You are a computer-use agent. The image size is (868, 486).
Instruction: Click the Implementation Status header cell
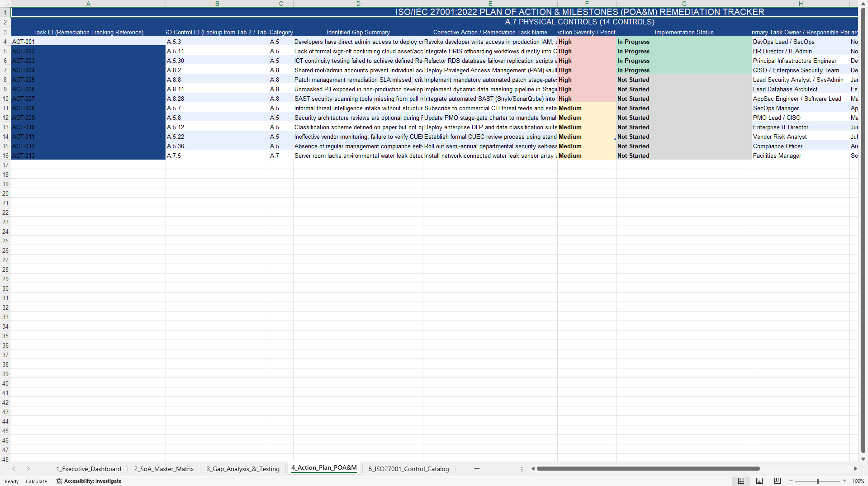pos(684,32)
